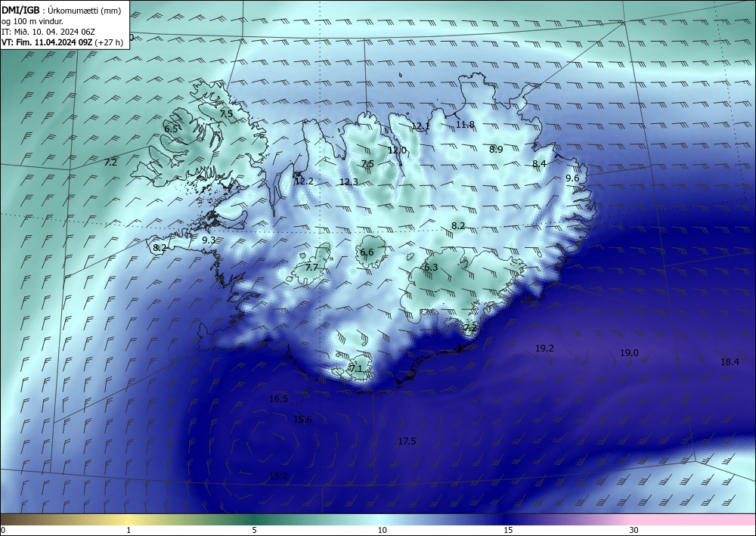This screenshot has height=536, width=756.
Task: Select the 12.0 map value
Action: (x=397, y=150)
